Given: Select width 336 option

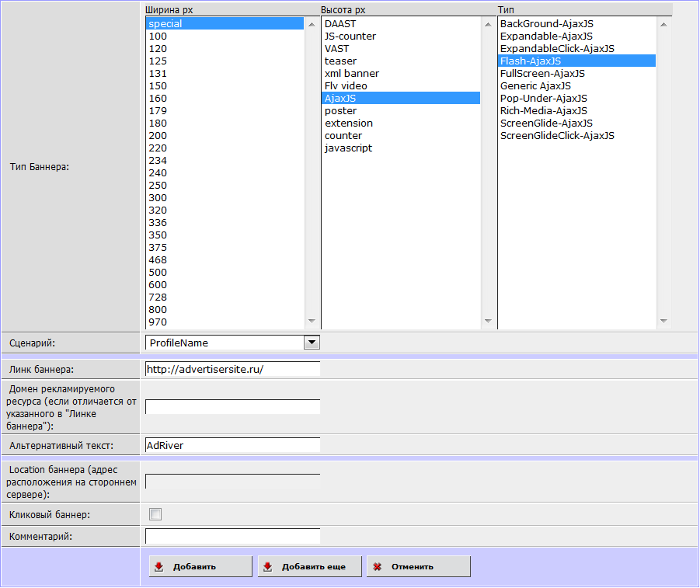Looking at the screenshot, I should [x=225, y=222].
